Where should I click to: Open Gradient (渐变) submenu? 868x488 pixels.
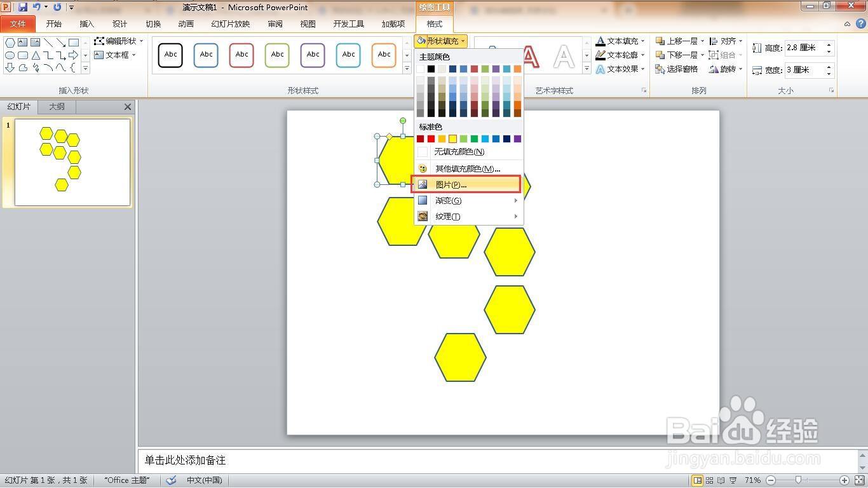[469, 201]
